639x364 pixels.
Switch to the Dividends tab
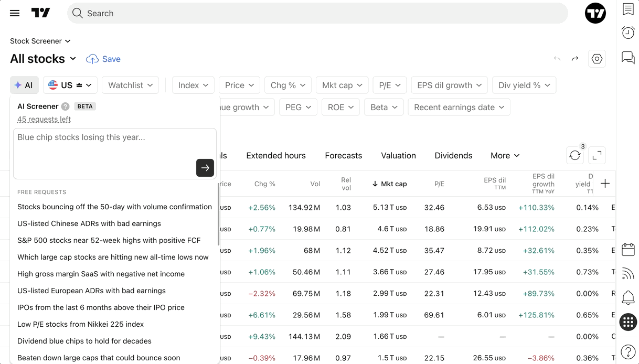[x=453, y=155]
